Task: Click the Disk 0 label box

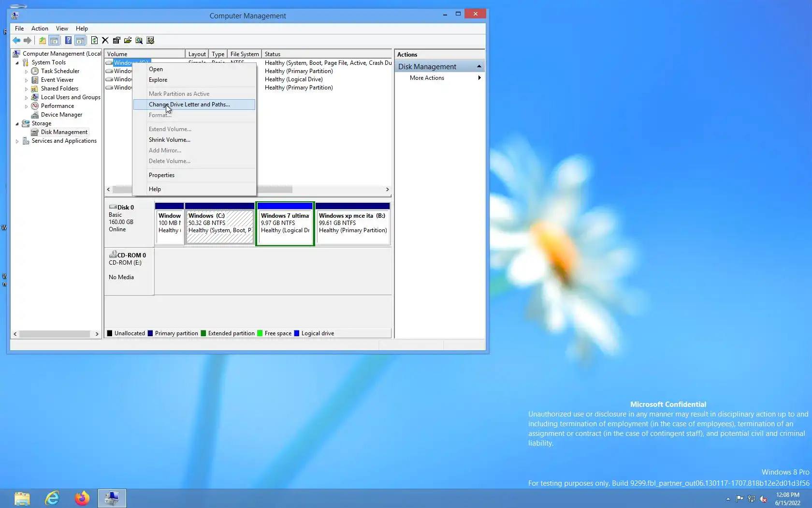Action: (x=130, y=224)
